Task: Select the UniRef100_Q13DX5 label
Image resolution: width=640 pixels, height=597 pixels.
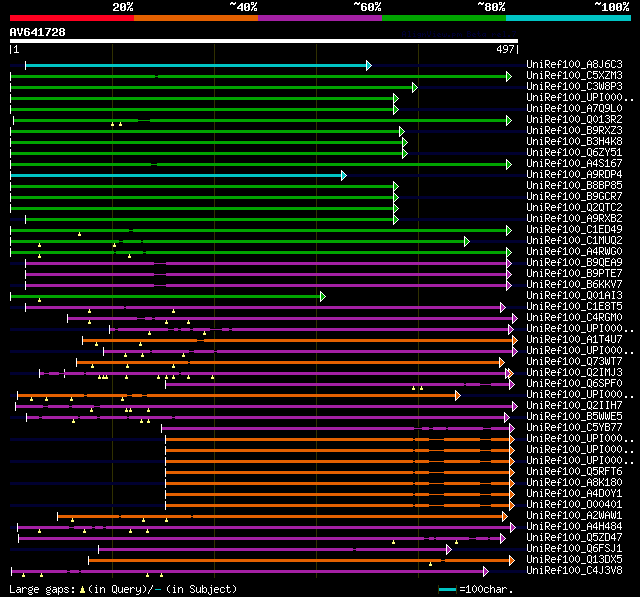Action: pos(574,560)
